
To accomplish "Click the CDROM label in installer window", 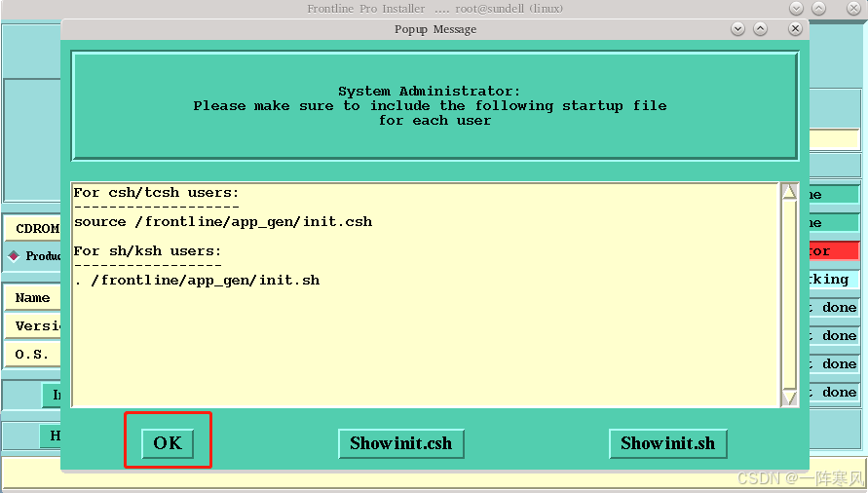I will click(x=37, y=228).
